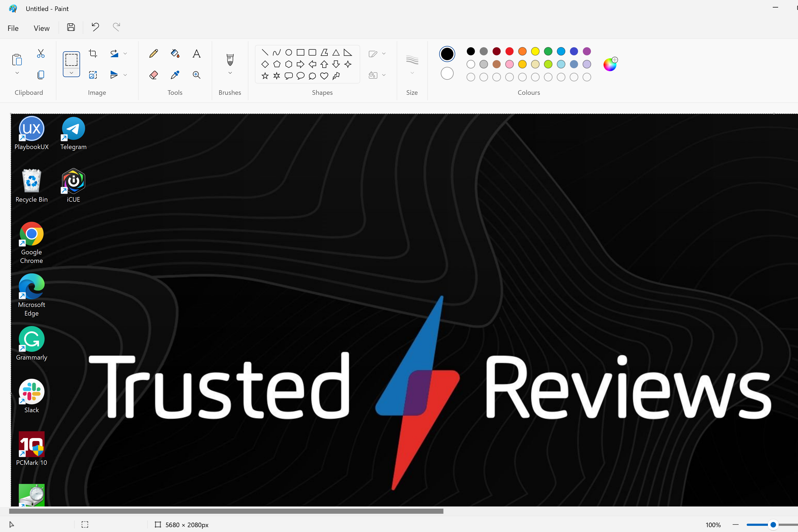Choose the heart shape
798x532 pixels.
click(x=324, y=76)
